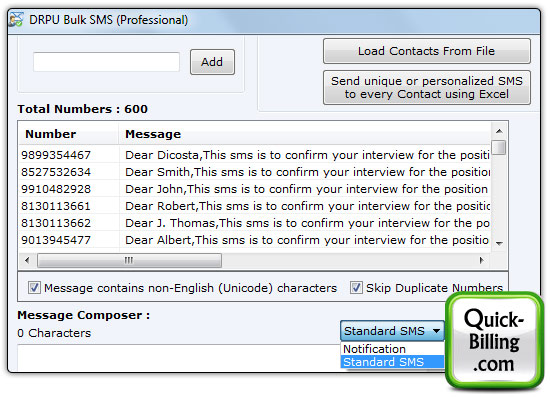This screenshot has height=397, width=550.
Task: Select the row for number 9910482928
Action: click(255, 189)
